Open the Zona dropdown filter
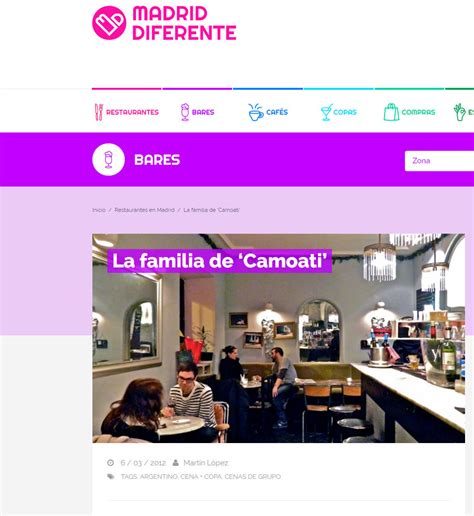 [x=439, y=161]
